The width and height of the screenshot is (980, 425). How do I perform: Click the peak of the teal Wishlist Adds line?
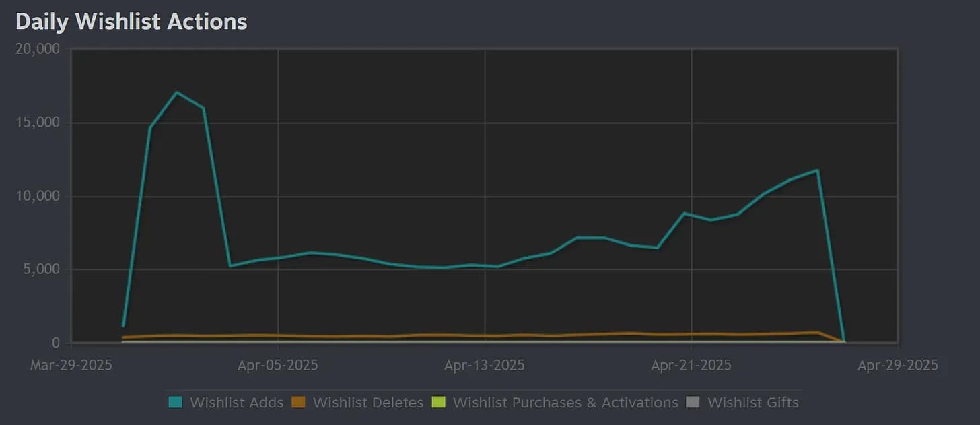point(177,92)
